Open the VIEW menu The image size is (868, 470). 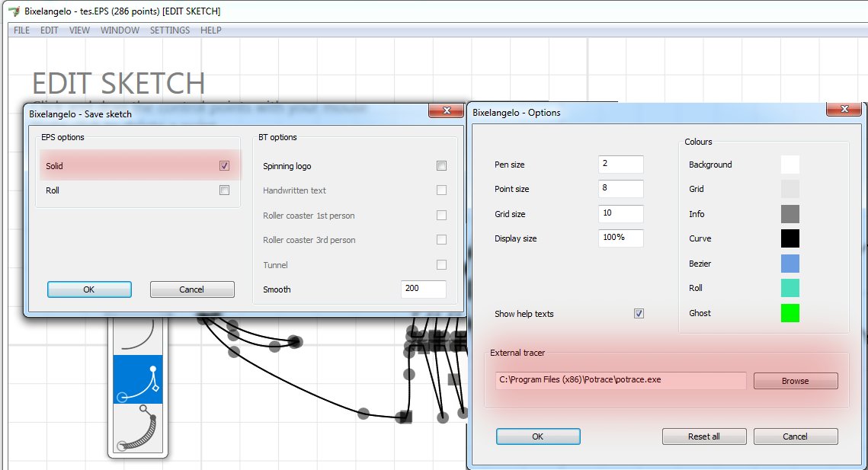pos(79,30)
